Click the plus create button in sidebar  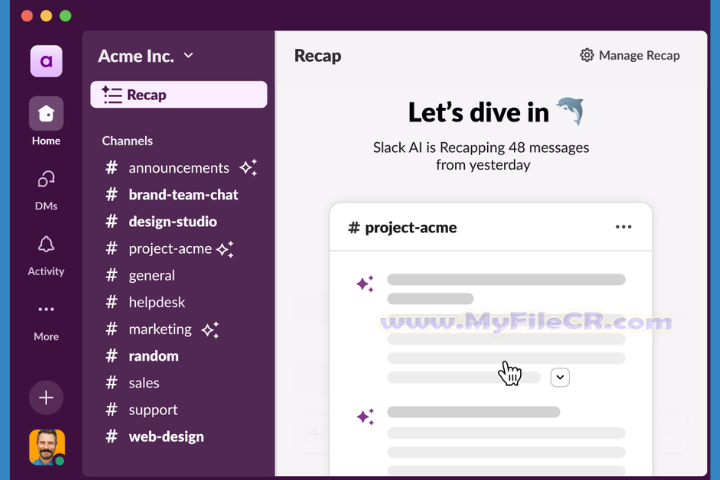pyautogui.click(x=46, y=398)
